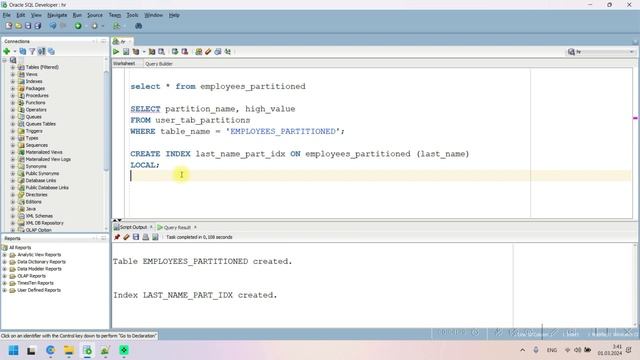This screenshot has height=360, width=640.
Task: Click the SQL History icon in worksheet toolbar
Action: [x=218, y=52]
